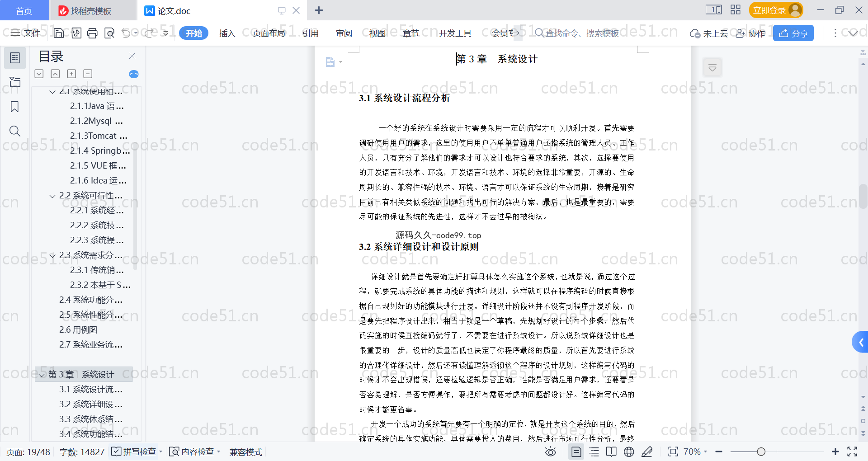Select the 插入 ribbon tab
Image resolution: width=868 pixels, height=461 pixels.
tap(227, 33)
